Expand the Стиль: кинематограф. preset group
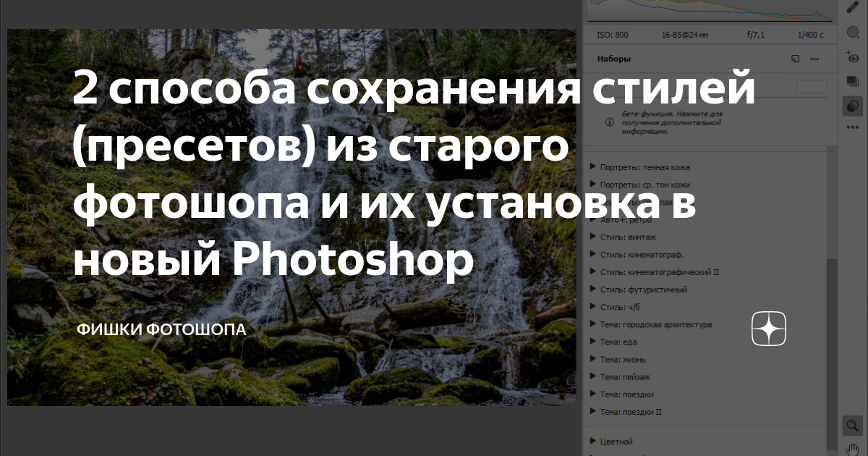868x456 pixels. point(594,254)
